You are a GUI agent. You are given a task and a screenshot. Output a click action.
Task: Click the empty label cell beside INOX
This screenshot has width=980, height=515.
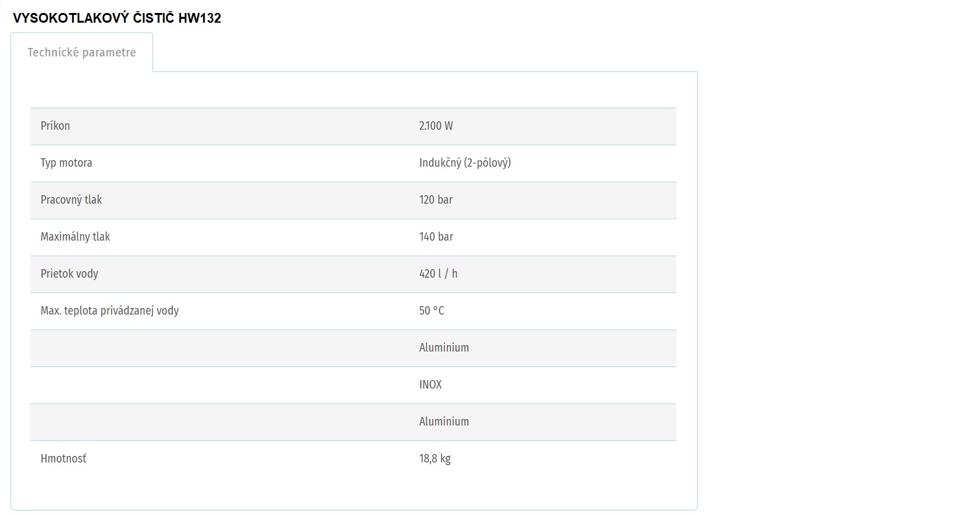coord(220,385)
